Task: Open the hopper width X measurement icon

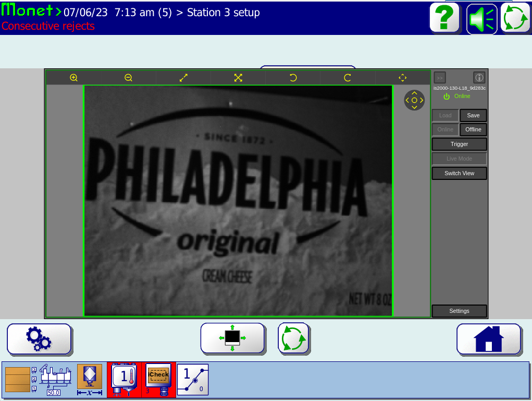Action: (x=90, y=380)
